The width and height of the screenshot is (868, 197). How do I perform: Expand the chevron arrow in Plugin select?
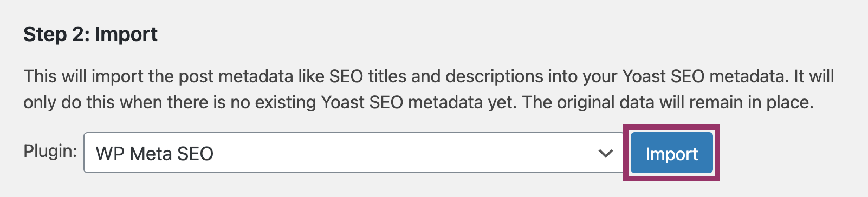(606, 154)
